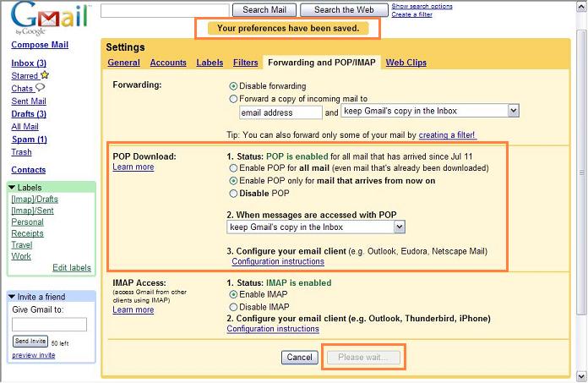Click the Edit labels link
The image size is (588, 383).
click(x=72, y=268)
